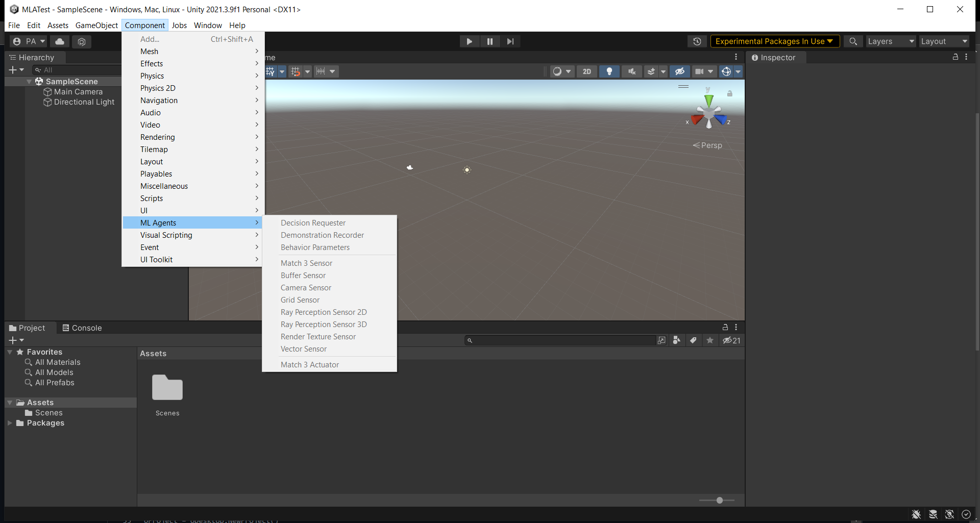The image size is (980, 523).
Task: Click the search-by-label tag icon
Action: 693,340
